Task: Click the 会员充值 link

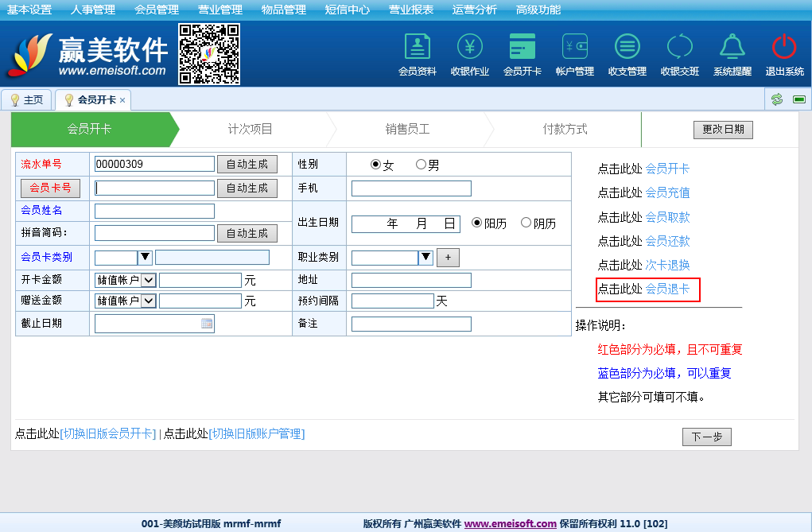Action: coord(667,192)
